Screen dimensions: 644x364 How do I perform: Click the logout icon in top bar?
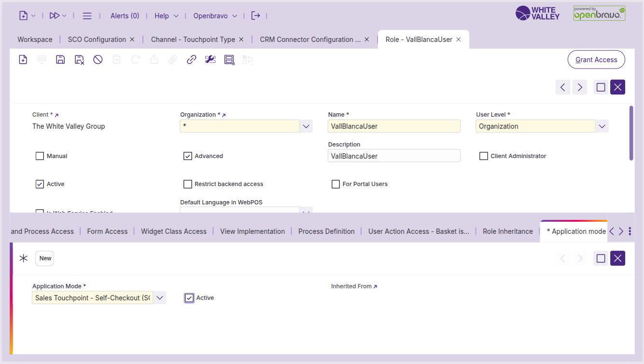click(x=256, y=16)
